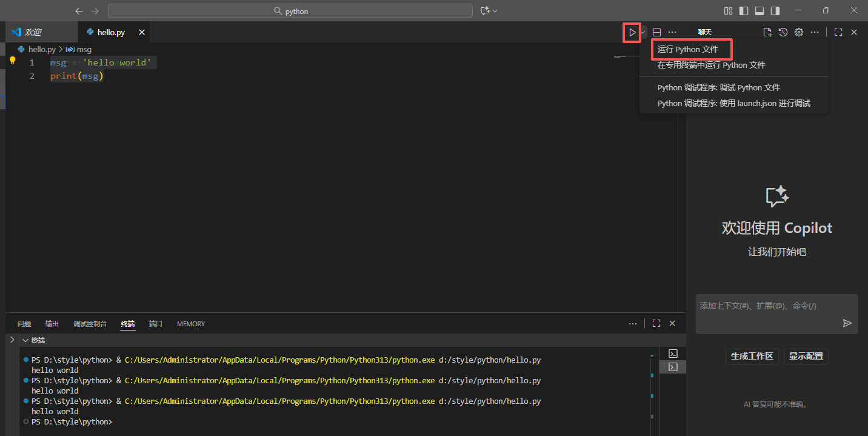This screenshot has height=436, width=868.
Task: Go back with the left arrow in title bar
Action: [x=79, y=11]
